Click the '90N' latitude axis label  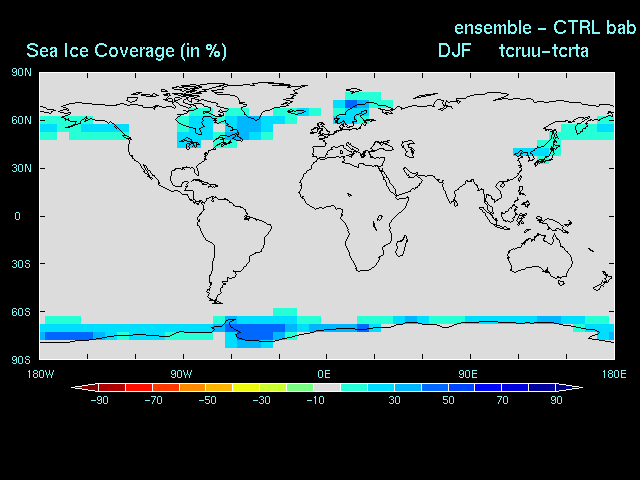21,72
